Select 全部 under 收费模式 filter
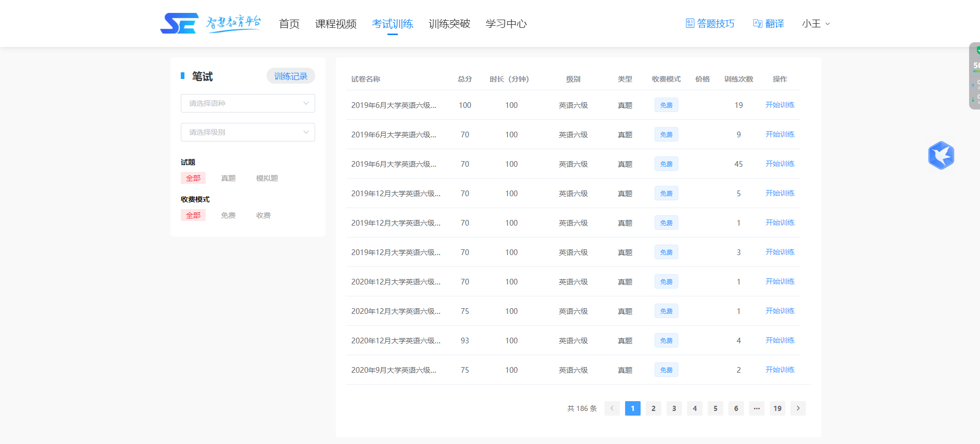 [193, 215]
